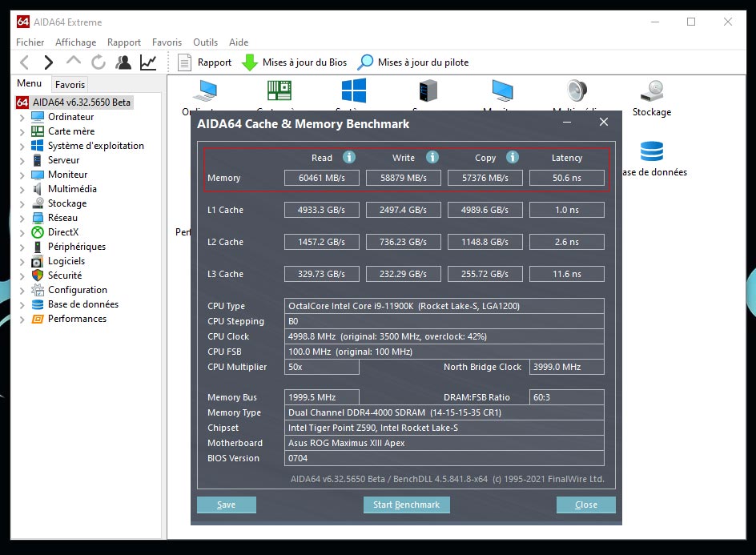Image resolution: width=756 pixels, height=555 pixels.
Task: Click the Save button in benchmark dialog
Action: 226,505
